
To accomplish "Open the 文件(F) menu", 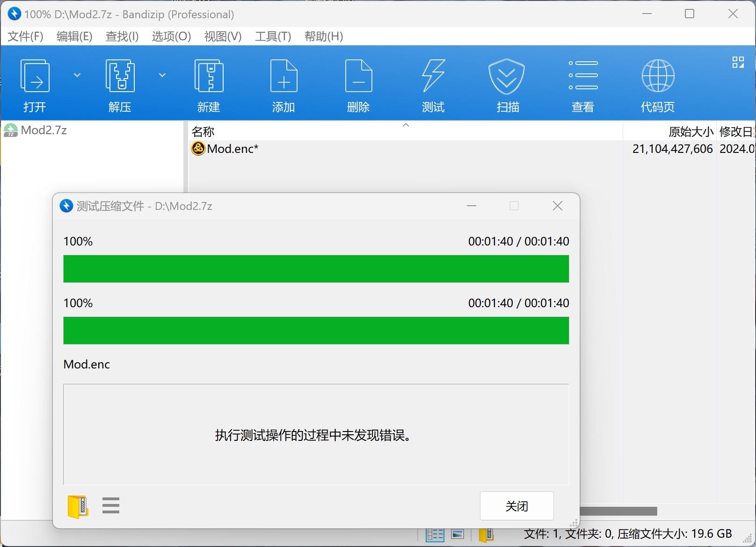I will pos(25,36).
